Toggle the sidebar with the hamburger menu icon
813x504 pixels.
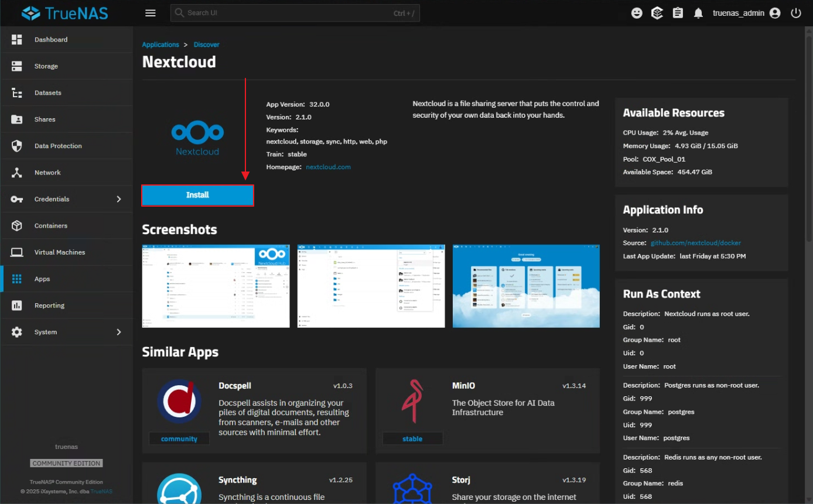[151, 13]
